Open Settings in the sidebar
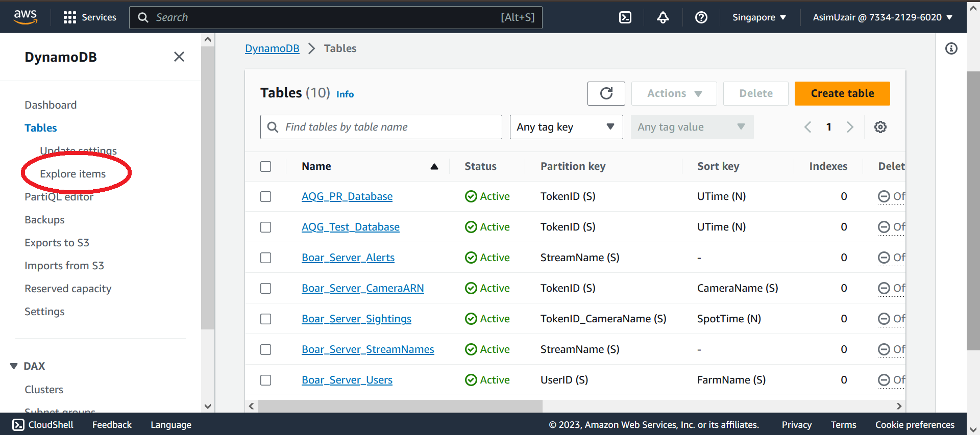Image resolution: width=980 pixels, height=435 pixels. [x=44, y=312]
